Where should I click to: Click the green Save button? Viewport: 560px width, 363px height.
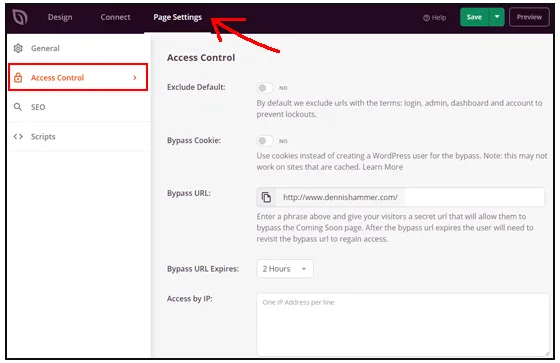[475, 17]
